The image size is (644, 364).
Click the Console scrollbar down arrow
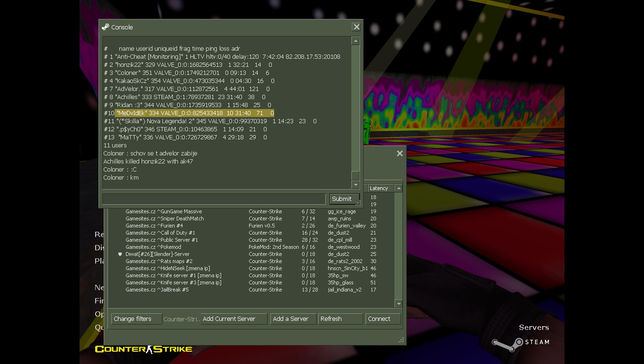coord(356,185)
